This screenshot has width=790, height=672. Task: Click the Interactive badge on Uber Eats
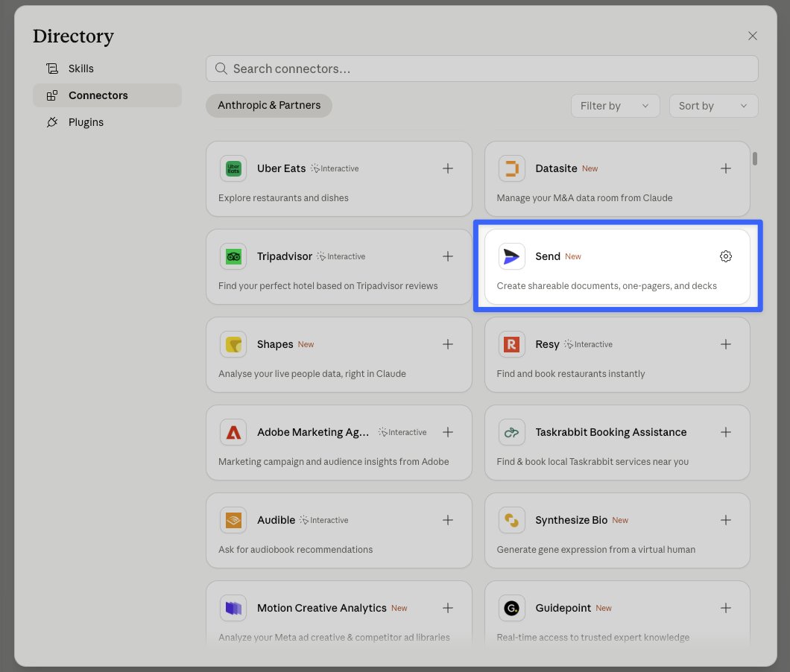coord(335,168)
